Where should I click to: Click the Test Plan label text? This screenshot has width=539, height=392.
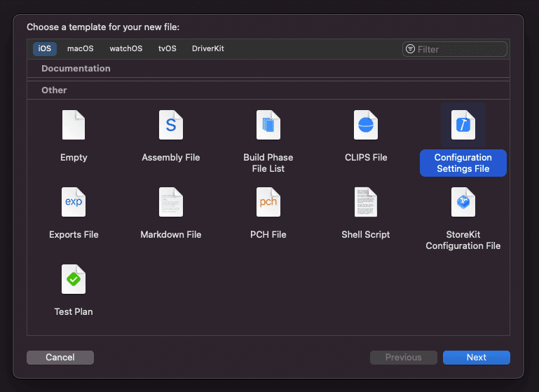[74, 311]
